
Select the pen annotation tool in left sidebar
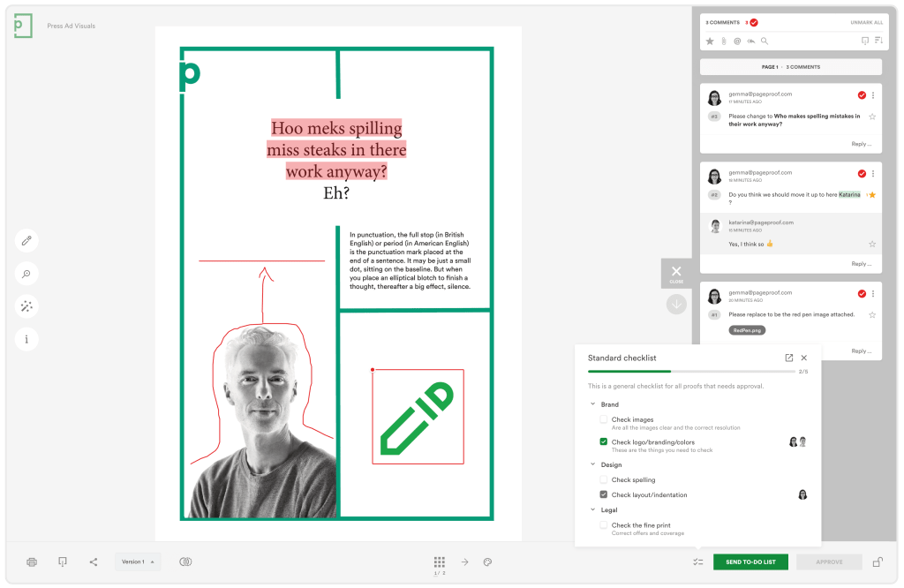pos(26,240)
